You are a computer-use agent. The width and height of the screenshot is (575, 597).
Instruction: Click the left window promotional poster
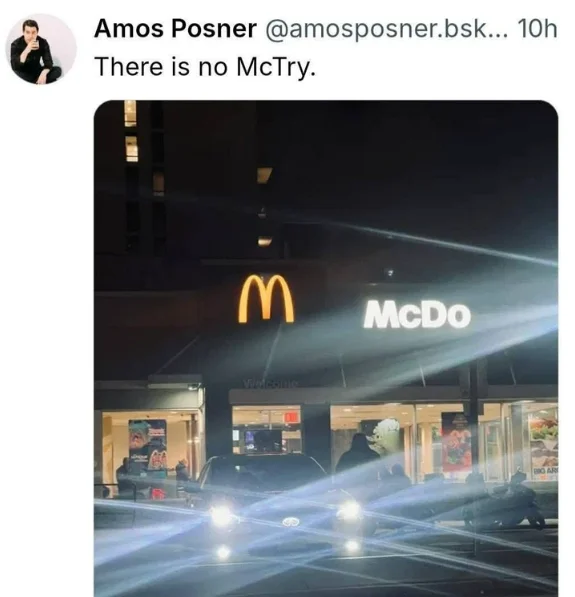pos(148,446)
